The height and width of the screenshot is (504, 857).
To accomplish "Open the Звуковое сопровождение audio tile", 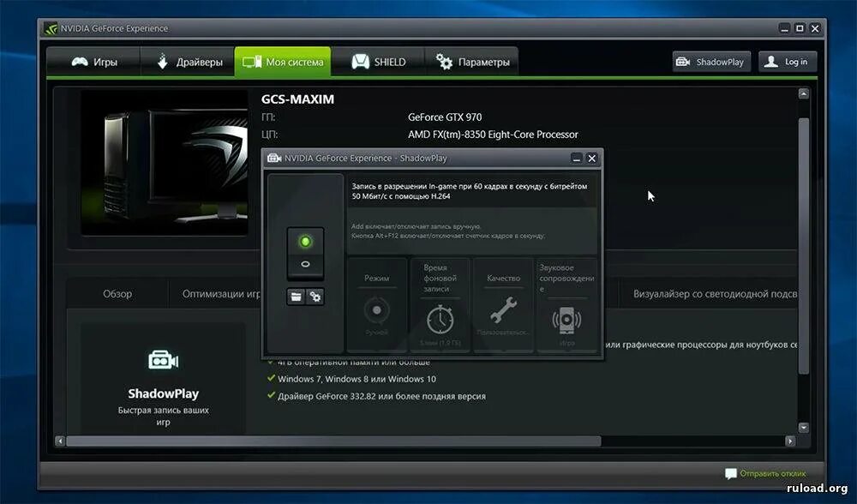I will [566, 304].
